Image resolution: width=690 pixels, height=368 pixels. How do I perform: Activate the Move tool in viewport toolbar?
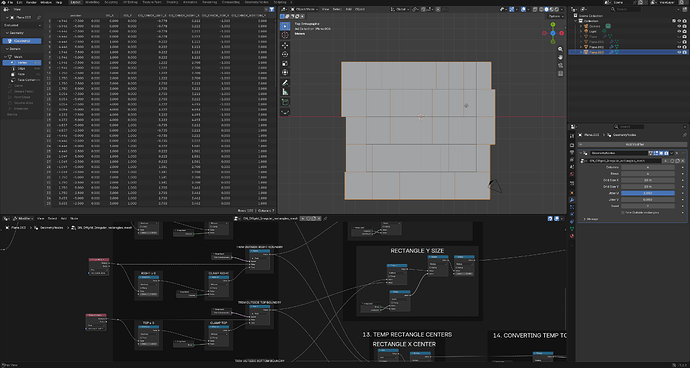[x=285, y=45]
